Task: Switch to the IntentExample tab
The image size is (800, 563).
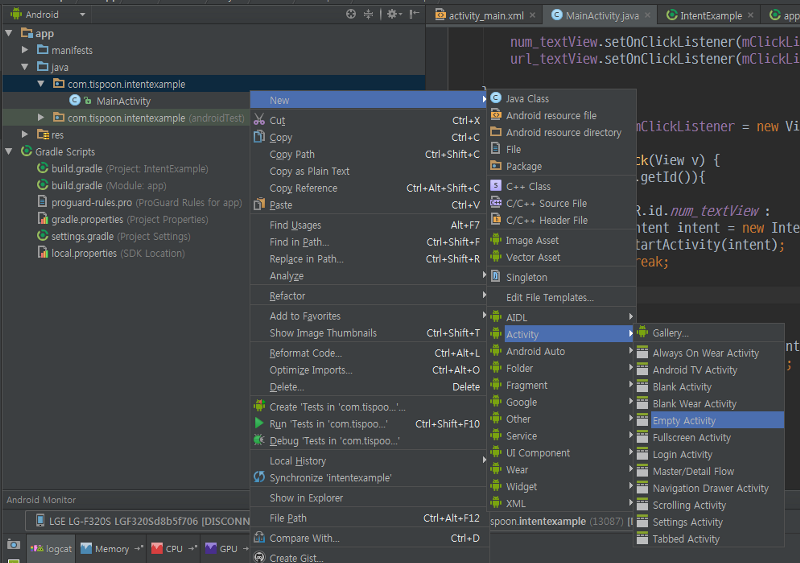Action: click(x=710, y=16)
